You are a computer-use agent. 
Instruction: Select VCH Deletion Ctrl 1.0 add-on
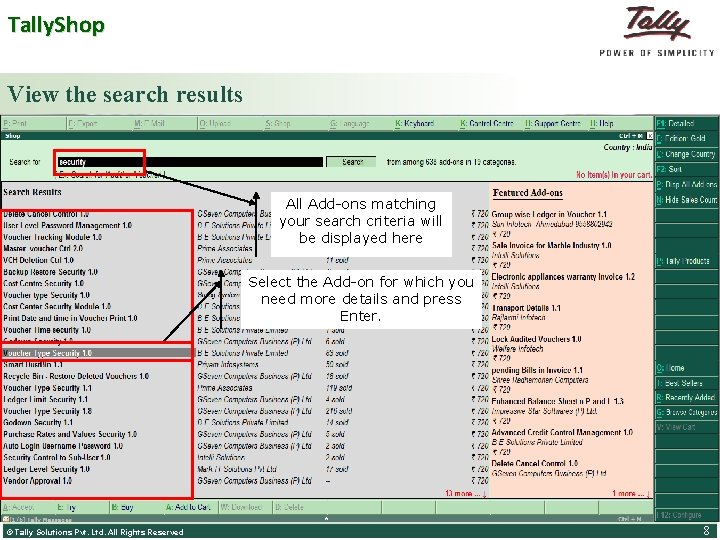click(39, 260)
